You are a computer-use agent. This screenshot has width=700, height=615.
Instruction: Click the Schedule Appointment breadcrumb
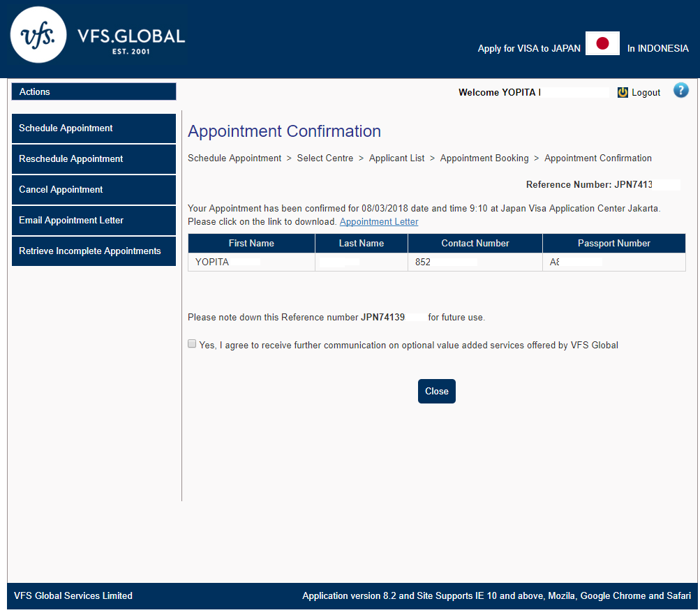(234, 158)
